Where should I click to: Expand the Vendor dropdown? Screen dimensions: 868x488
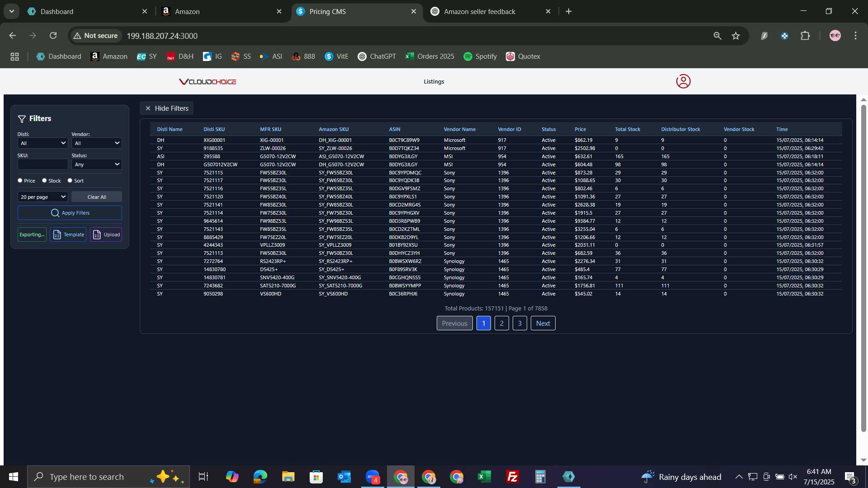(x=97, y=143)
